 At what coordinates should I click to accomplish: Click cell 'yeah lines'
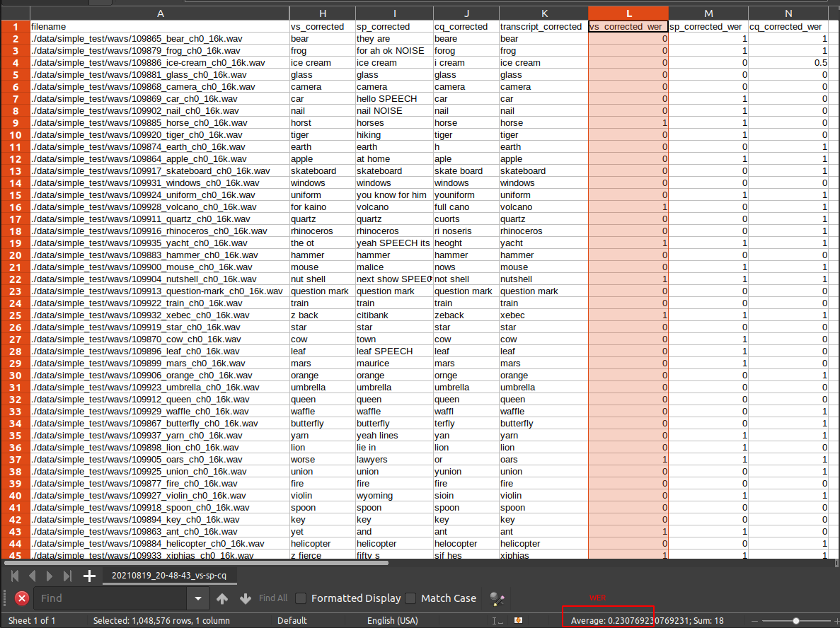pos(394,435)
